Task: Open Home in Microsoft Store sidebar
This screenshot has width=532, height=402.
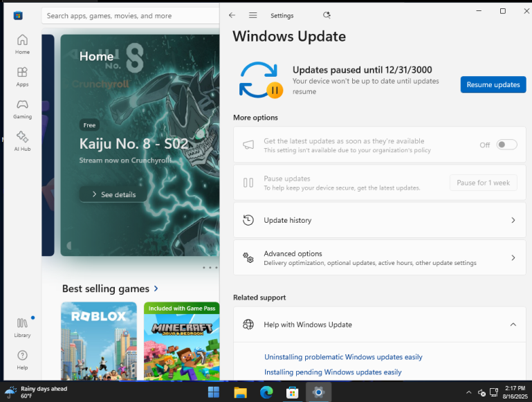Action: [22, 44]
